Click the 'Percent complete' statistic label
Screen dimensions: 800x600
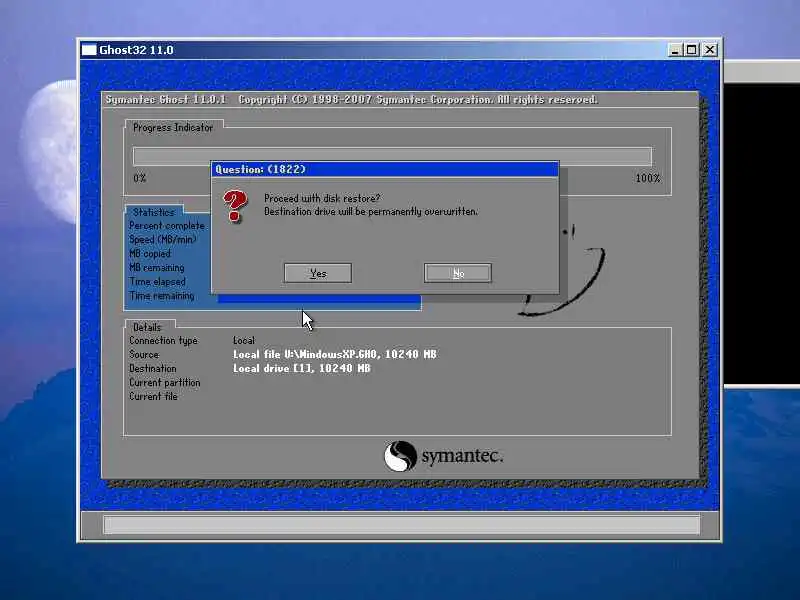[167, 226]
